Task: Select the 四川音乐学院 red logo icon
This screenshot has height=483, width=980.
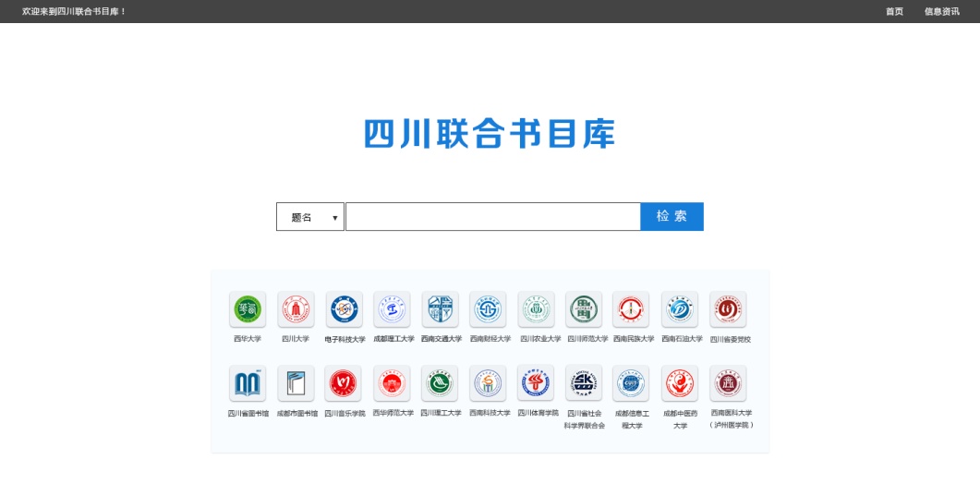Action: (x=344, y=383)
